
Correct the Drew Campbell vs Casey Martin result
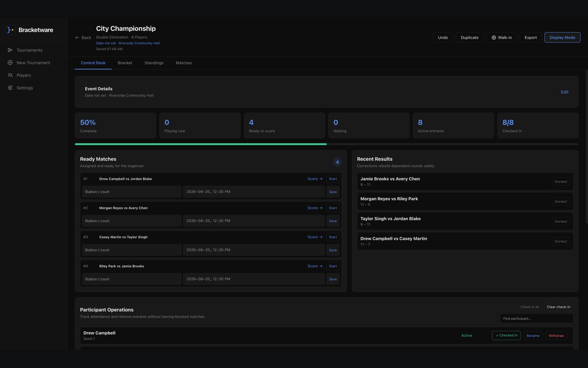click(x=560, y=241)
